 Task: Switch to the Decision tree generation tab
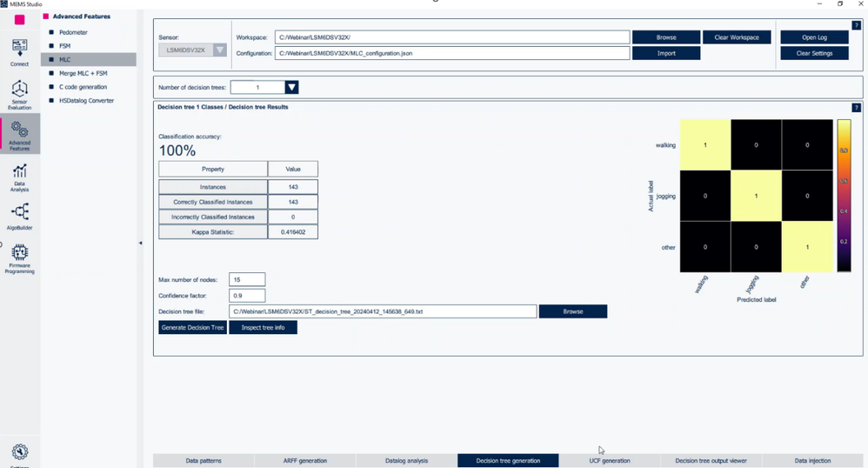(x=508, y=460)
